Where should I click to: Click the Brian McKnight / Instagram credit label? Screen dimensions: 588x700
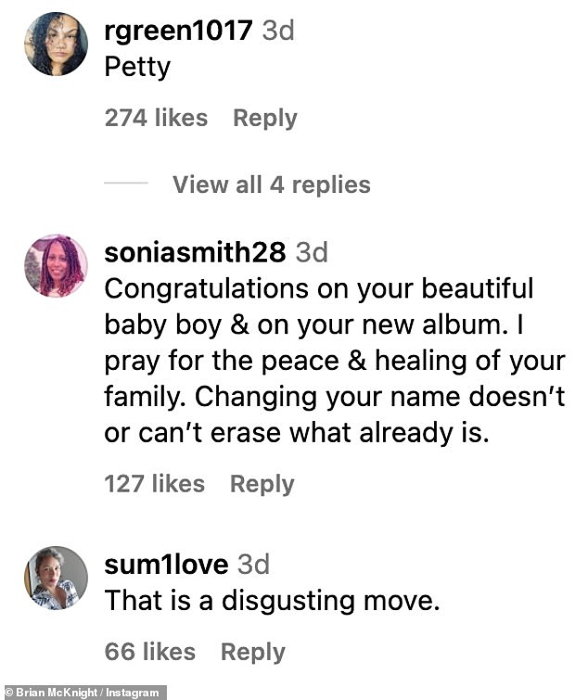click(x=83, y=693)
